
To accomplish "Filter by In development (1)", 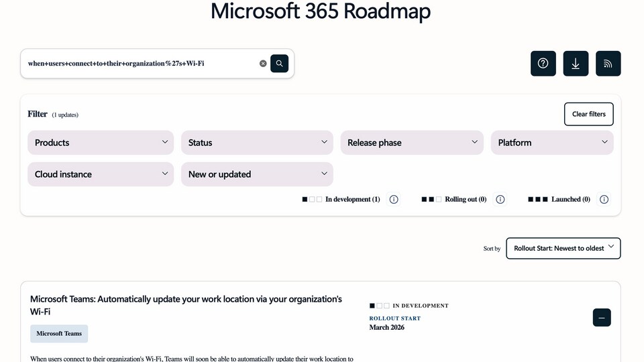I will (x=341, y=199).
